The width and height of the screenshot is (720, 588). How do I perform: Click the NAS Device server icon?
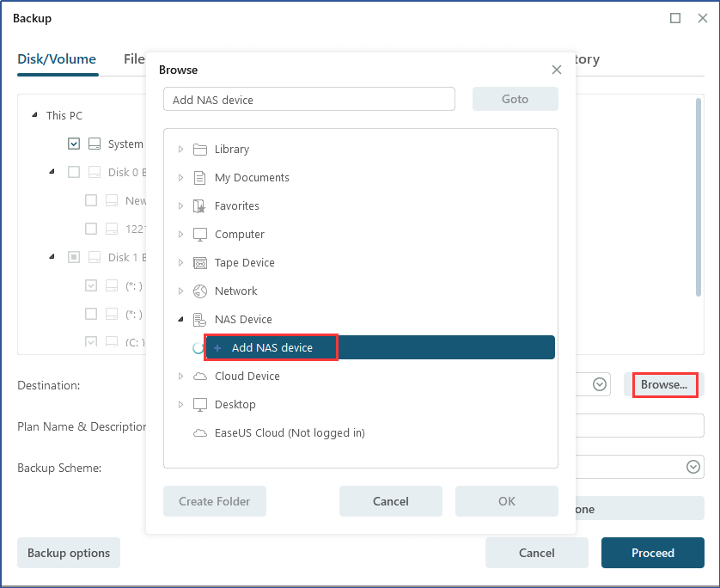tap(200, 320)
